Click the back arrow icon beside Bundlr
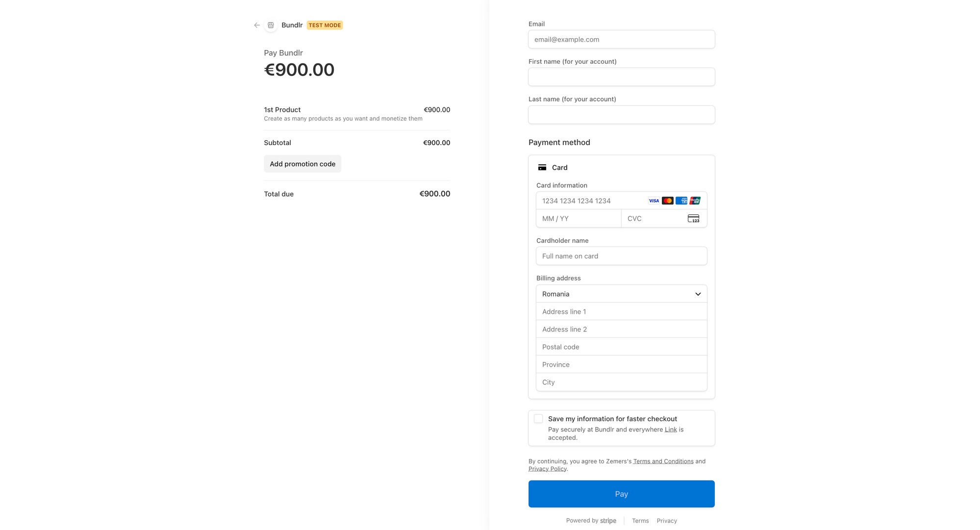 click(257, 25)
